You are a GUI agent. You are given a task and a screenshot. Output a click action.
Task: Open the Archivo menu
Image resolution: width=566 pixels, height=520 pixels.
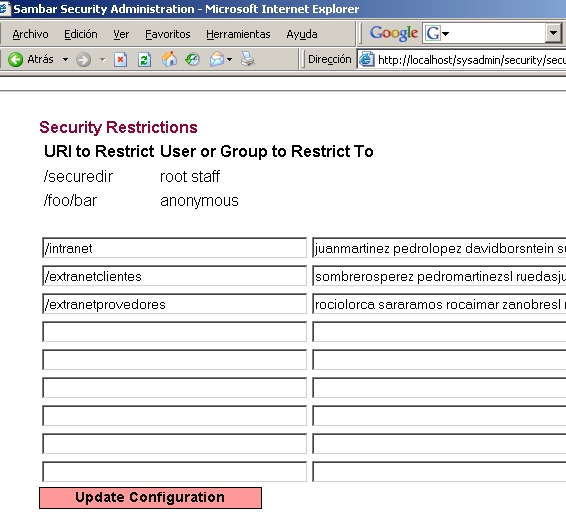30,34
